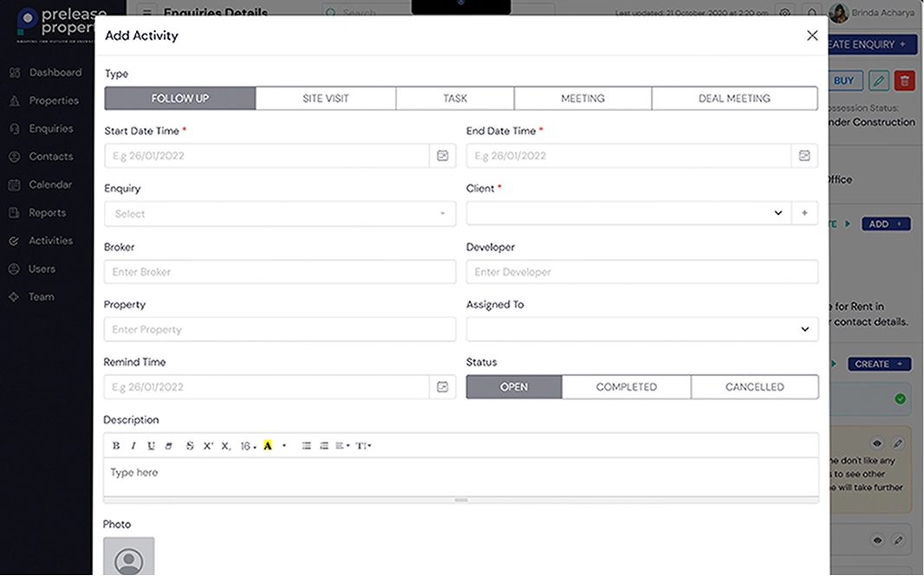
Task: Open the Client dropdown list
Action: [x=628, y=213]
